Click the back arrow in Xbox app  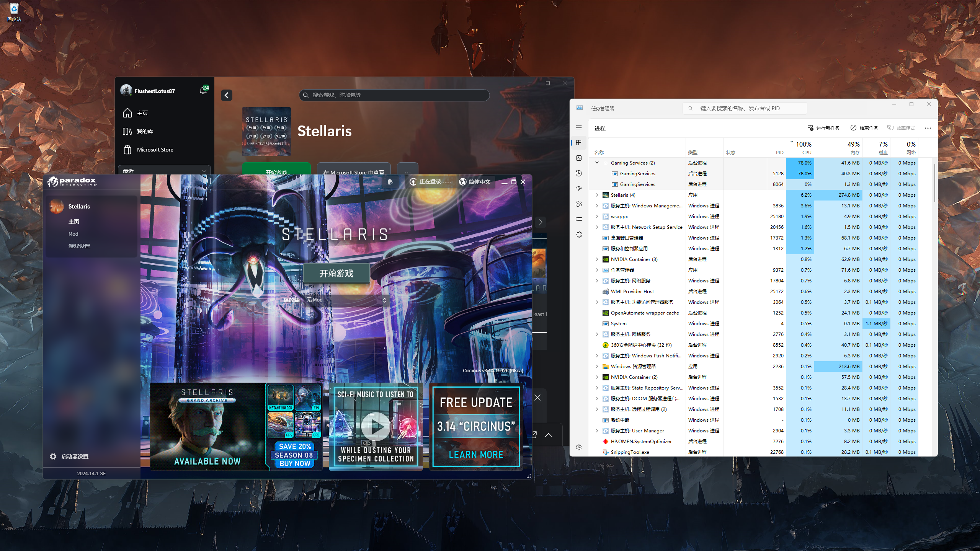point(227,95)
